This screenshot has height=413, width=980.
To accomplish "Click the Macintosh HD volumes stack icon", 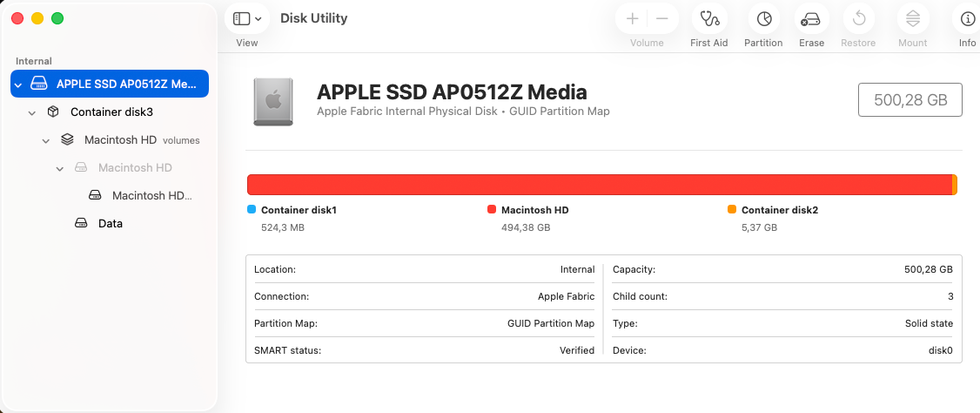I will pos(67,139).
